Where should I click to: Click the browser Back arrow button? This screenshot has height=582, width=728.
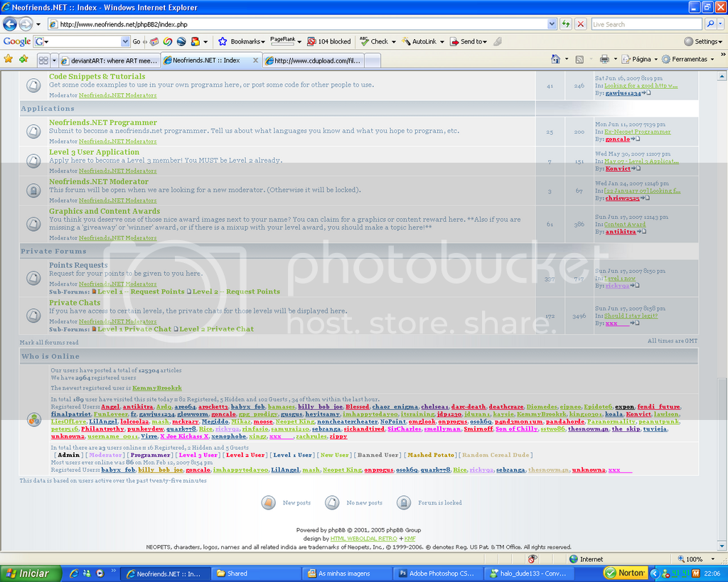(9, 24)
